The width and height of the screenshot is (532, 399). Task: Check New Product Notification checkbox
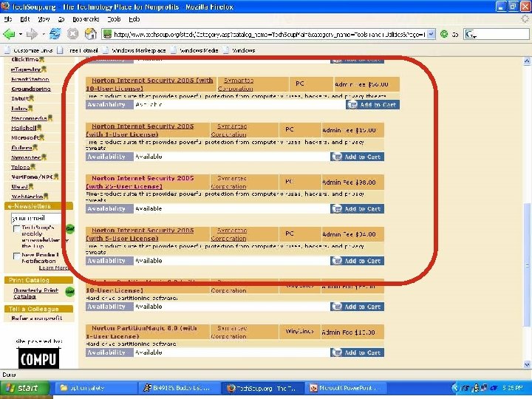coord(16,256)
